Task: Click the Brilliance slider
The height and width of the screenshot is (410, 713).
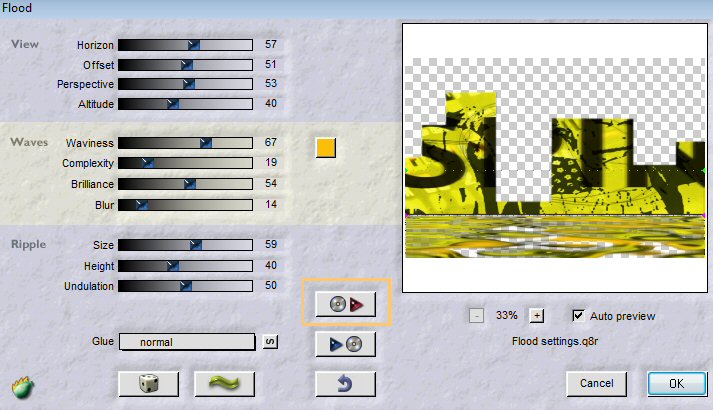Action: (x=185, y=184)
